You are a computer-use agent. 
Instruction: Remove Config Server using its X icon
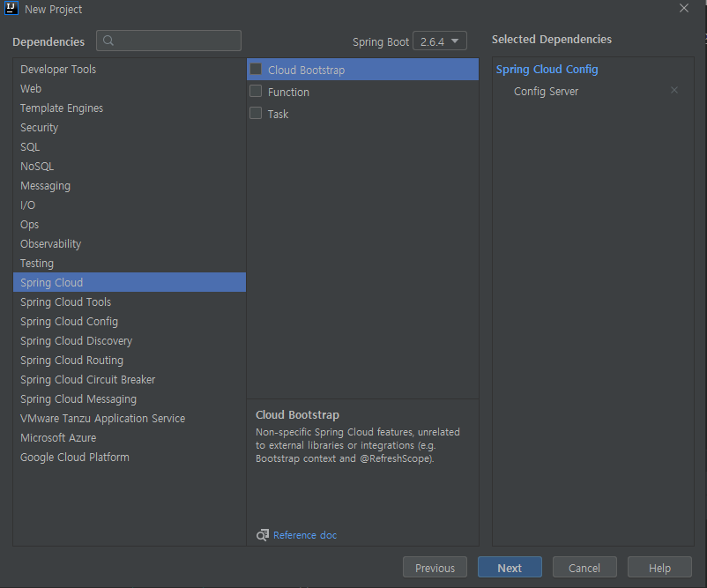pos(674,90)
